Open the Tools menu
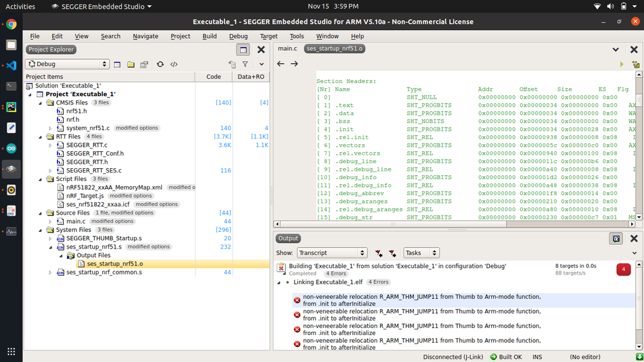The image size is (644, 362). click(x=297, y=36)
